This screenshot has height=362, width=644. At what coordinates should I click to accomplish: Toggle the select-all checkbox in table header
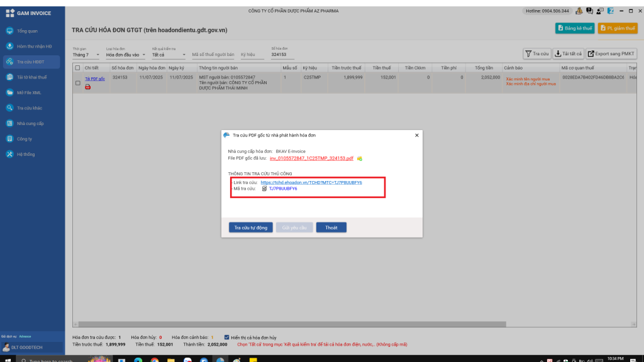(x=77, y=68)
